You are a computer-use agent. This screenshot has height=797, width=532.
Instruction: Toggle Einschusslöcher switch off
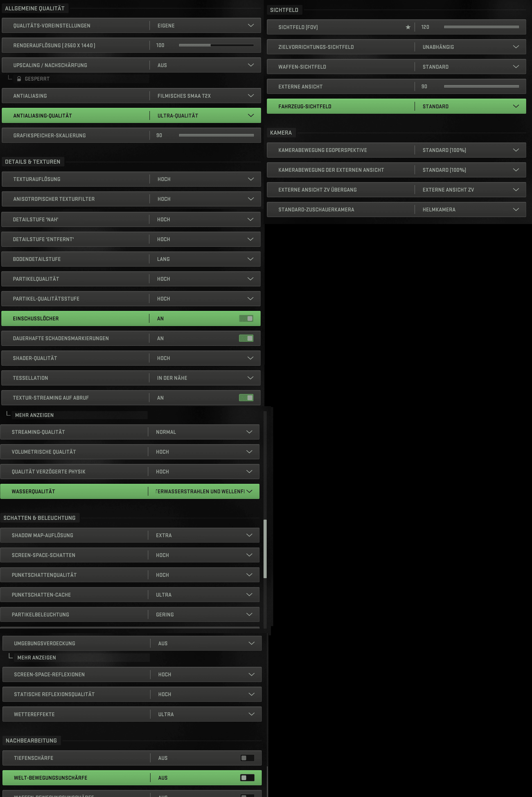click(x=246, y=318)
